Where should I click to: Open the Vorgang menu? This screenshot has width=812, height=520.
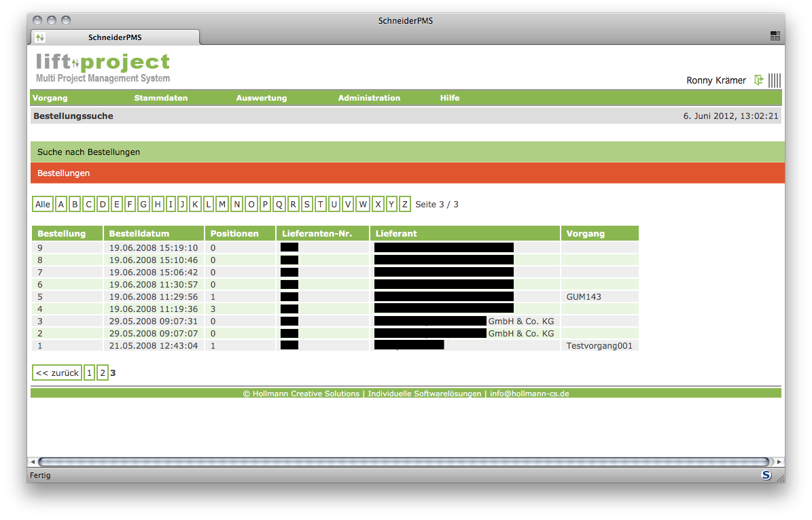tap(50, 98)
